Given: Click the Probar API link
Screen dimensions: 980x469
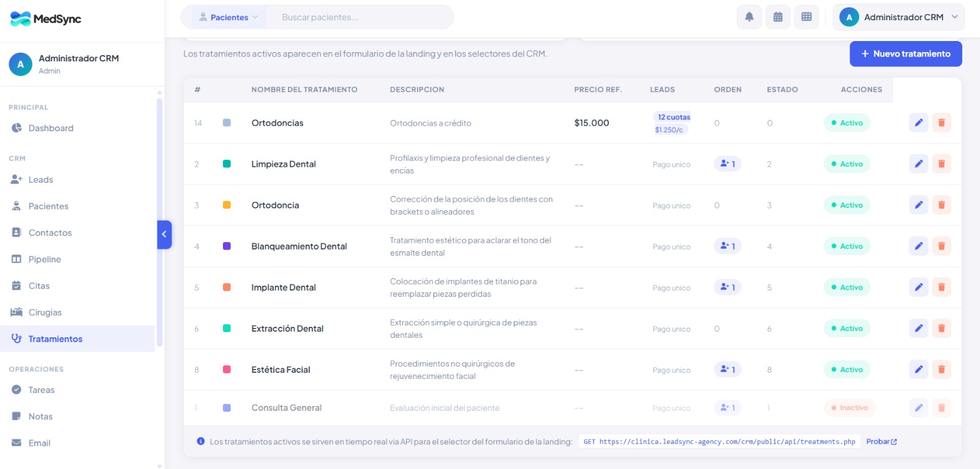Looking at the screenshot, I should click(881, 441).
